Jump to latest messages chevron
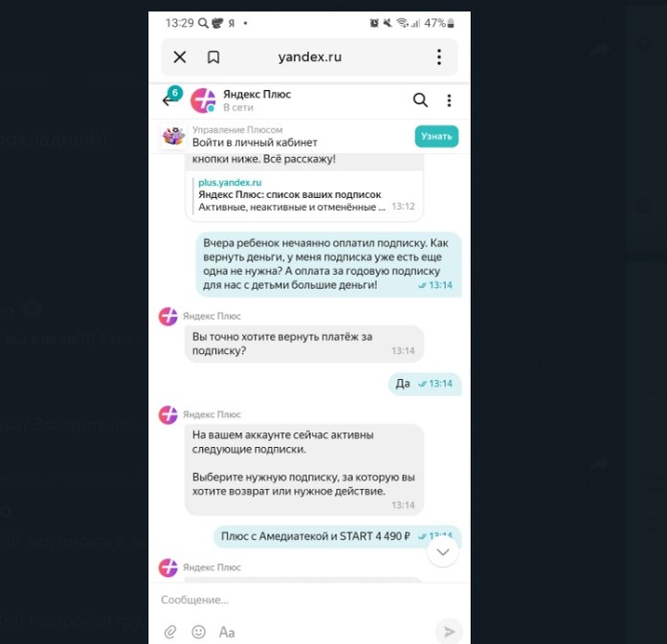 [443, 552]
